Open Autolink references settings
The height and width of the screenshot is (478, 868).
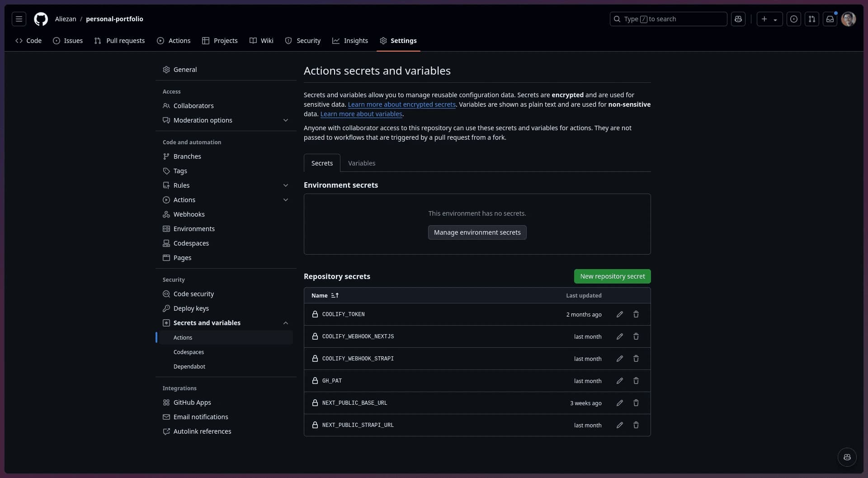point(226,431)
